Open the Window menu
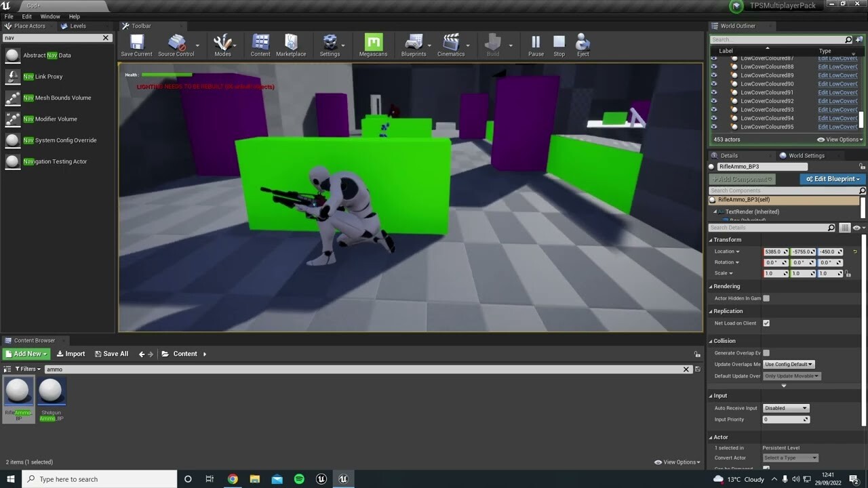This screenshot has height=488, width=868. pyautogui.click(x=50, y=16)
